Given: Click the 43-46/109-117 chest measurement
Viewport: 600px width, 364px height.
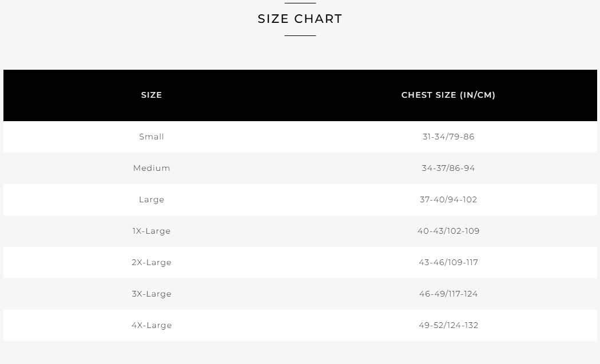Looking at the screenshot, I should pyautogui.click(x=448, y=262).
